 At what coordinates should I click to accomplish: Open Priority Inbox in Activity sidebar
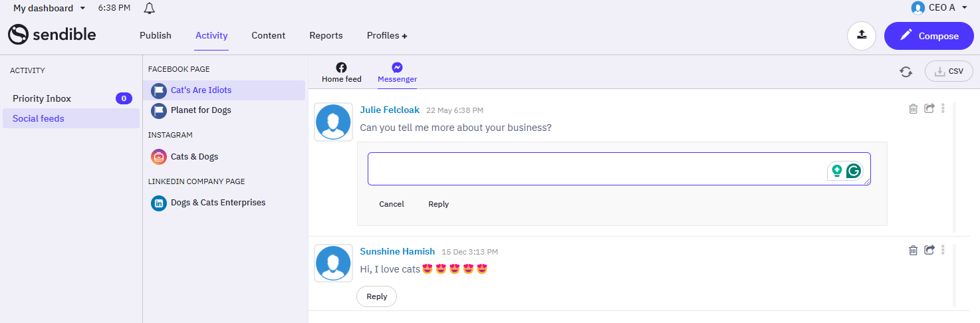[x=71, y=98]
